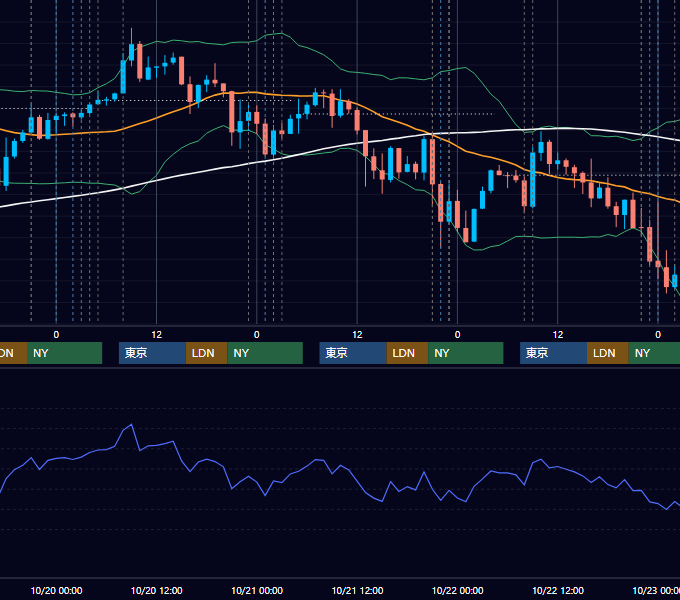Click hour label 12 above 10/20 東京 bar
The height and width of the screenshot is (600, 680).
pos(157,335)
